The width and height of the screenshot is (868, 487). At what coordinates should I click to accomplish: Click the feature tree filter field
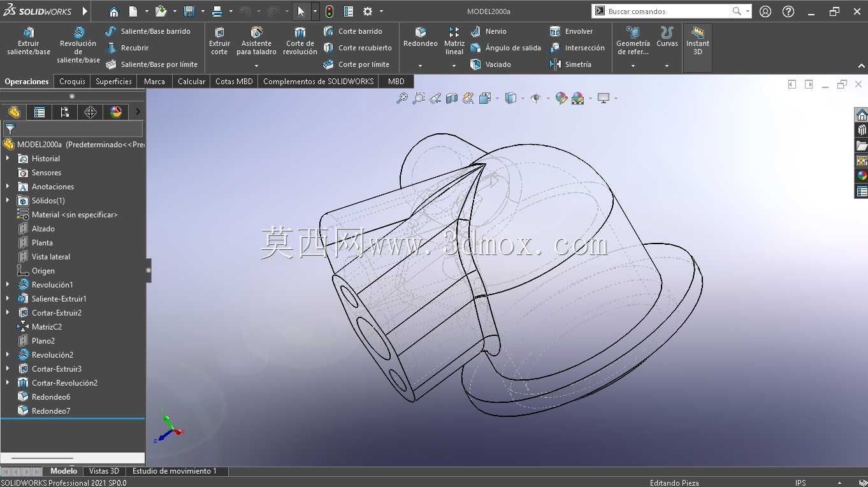click(x=73, y=129)
